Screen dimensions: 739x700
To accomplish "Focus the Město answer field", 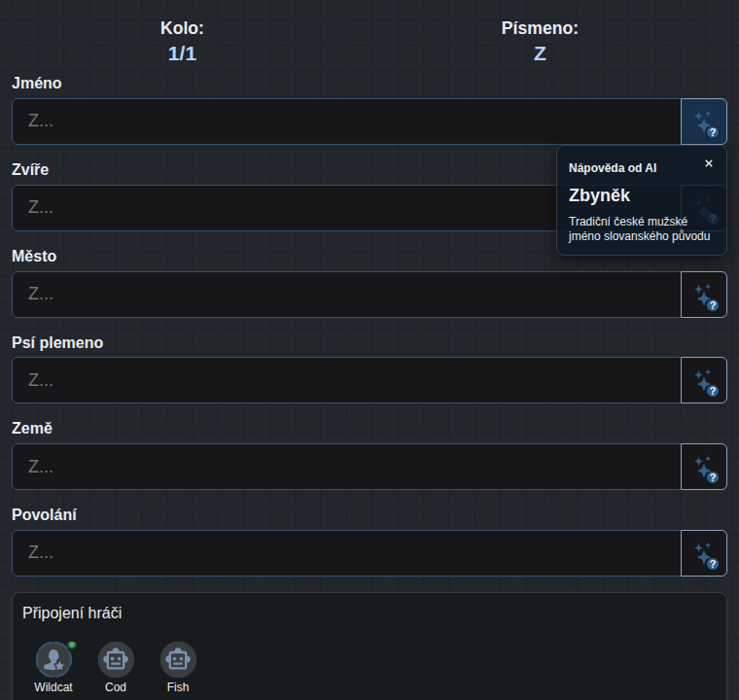I will pyautogui.click(x=346, y=295).
